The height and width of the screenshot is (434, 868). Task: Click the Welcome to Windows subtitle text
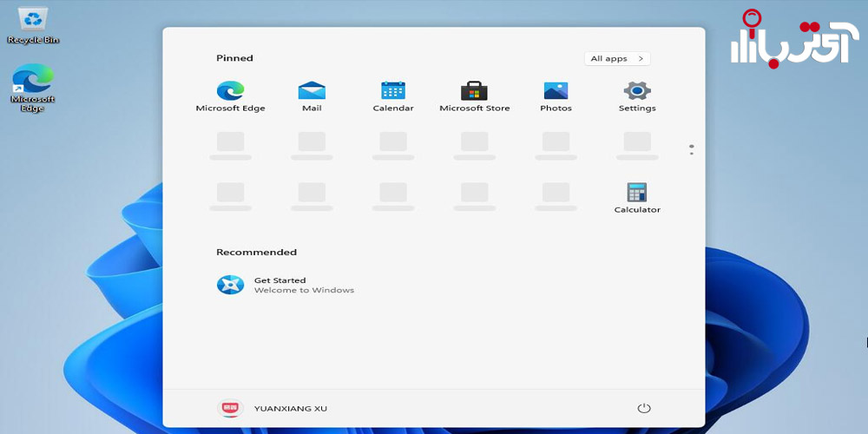coord(304,290)
